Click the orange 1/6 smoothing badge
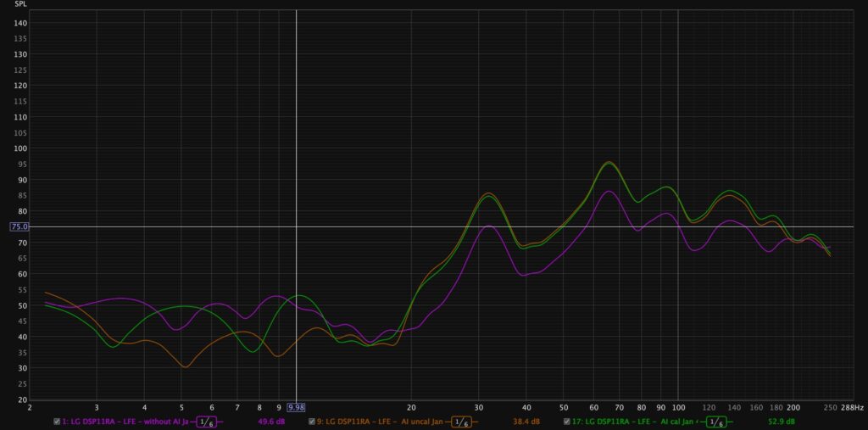 click(462, 422)
